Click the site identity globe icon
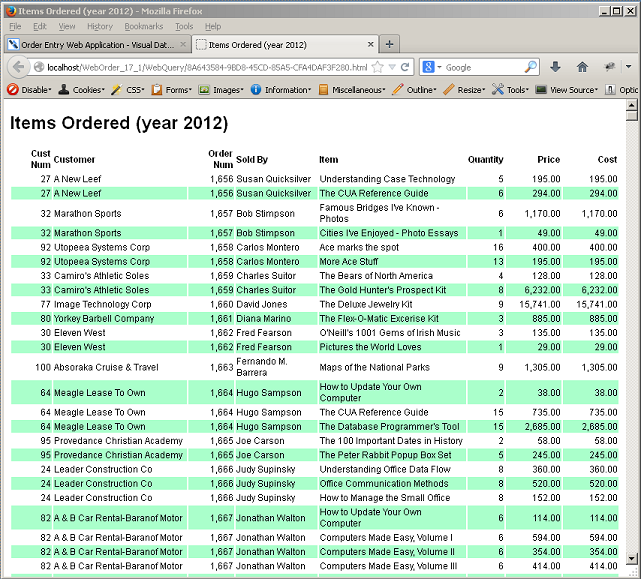Viewport: 641px width, 579px height. 38,67
